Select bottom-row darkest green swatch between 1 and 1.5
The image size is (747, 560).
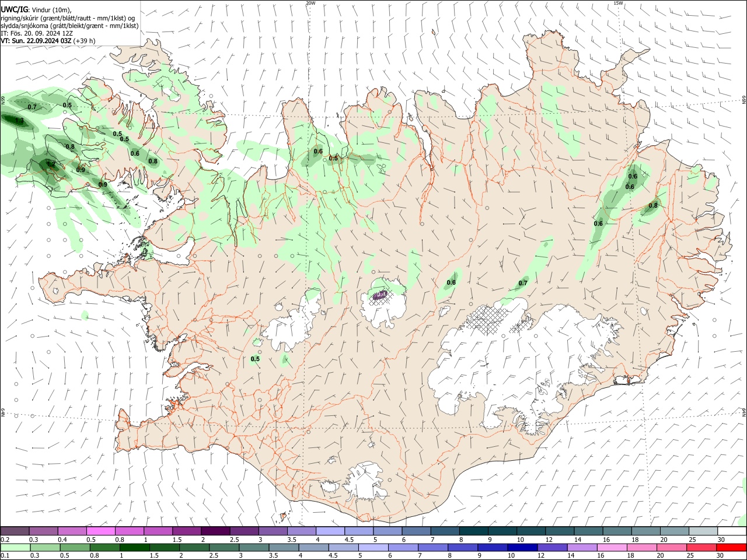pyautogui.click(x=135, y=547)
